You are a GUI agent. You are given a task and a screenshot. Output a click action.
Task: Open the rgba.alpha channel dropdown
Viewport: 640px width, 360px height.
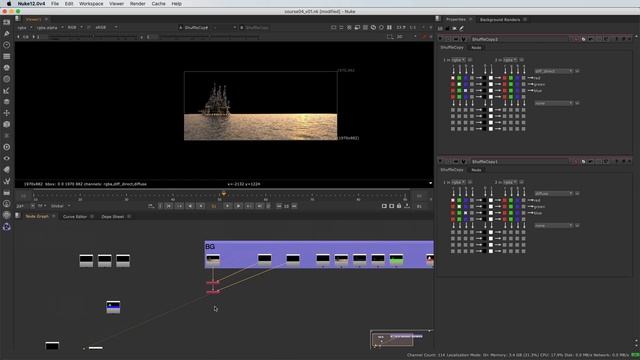pyautogui.click(x=50, y=27)
